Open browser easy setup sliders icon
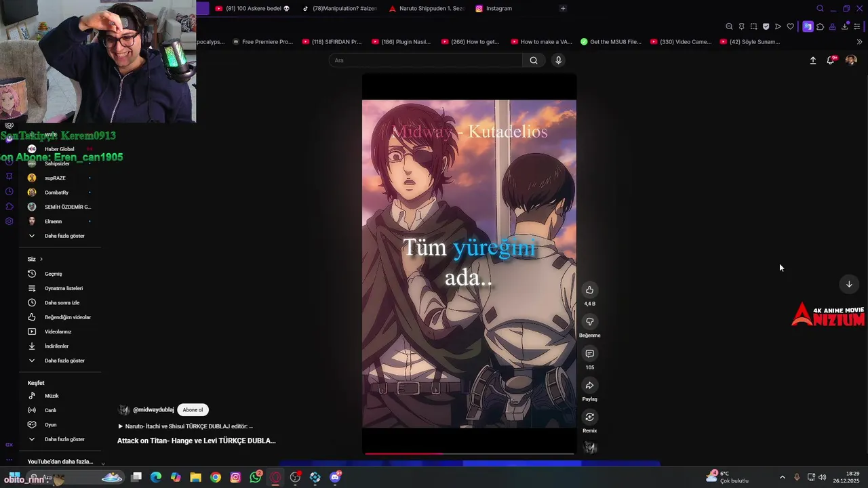Image resolution: width=868 pixels, height=488 pixels. pos(856,26)
